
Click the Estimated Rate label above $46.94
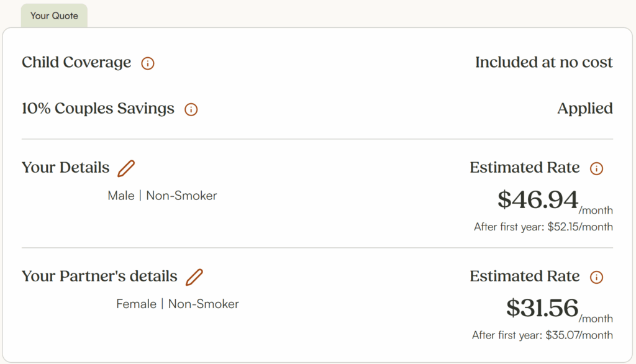tap(524, 168)
